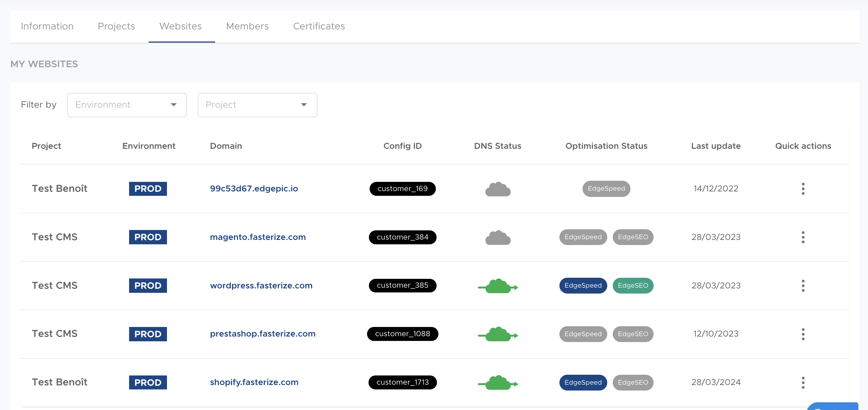This screenshot has width=868, height=410.
Task: Open the prestashop.fasterize.com domain link
Action: click(263, 334)
